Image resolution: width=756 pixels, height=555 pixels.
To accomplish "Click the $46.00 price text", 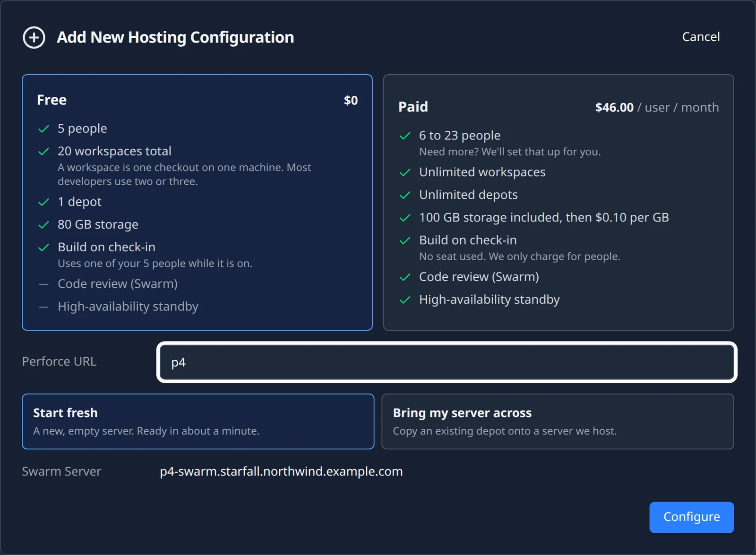I will click(614, 108).
